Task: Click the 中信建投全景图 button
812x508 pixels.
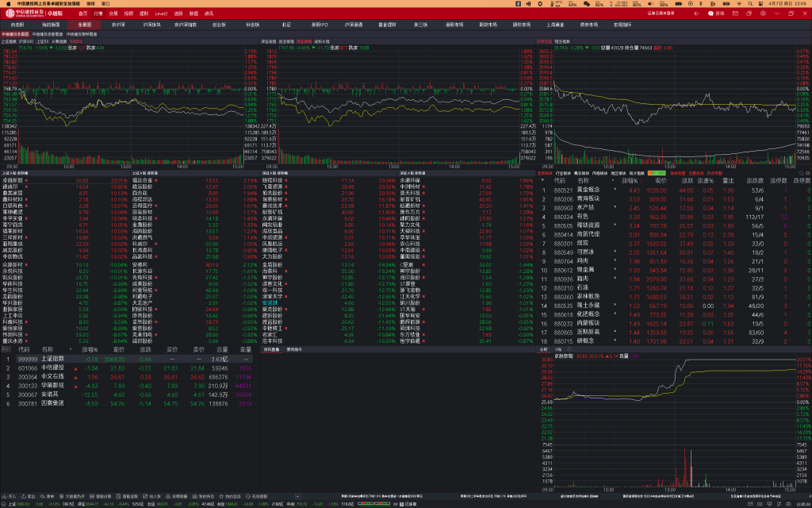Action: pos(15,35)
